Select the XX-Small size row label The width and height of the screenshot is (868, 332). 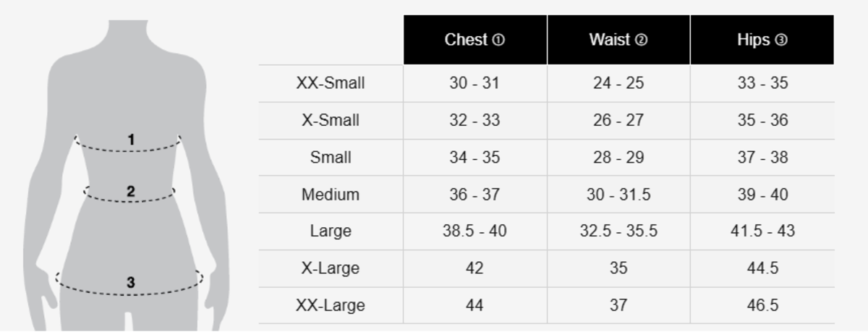coord(330,83)
